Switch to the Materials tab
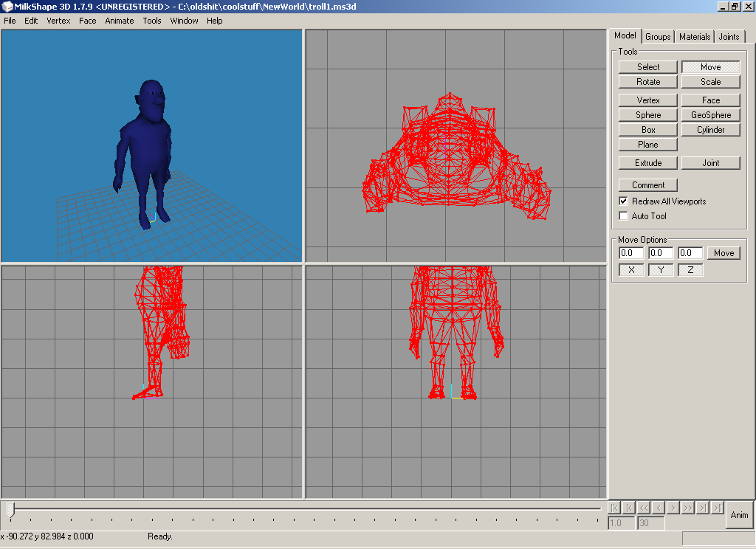The width and height of the screenshot is (756, 549). tap(694, 37)
